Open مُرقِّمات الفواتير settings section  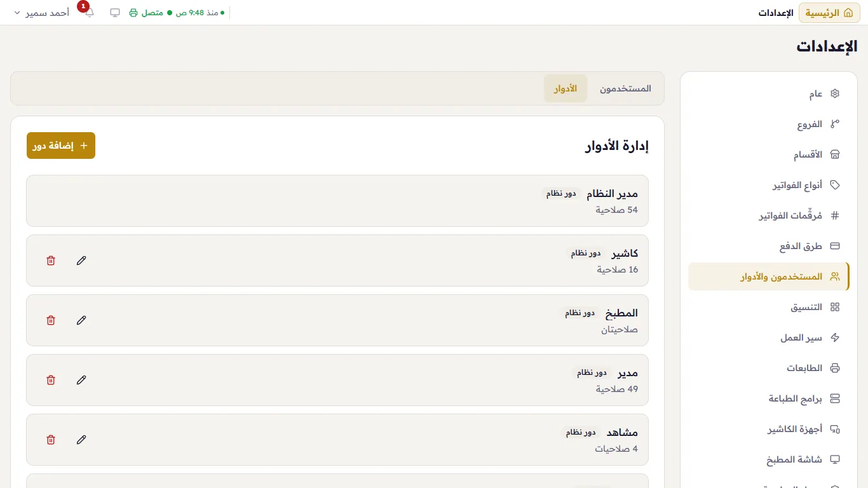[769, 216]
